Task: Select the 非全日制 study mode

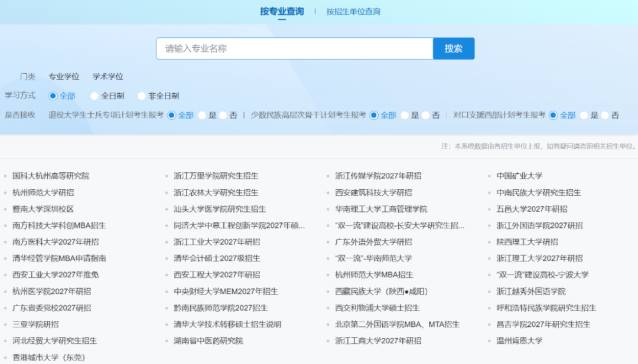Action: 142,96
